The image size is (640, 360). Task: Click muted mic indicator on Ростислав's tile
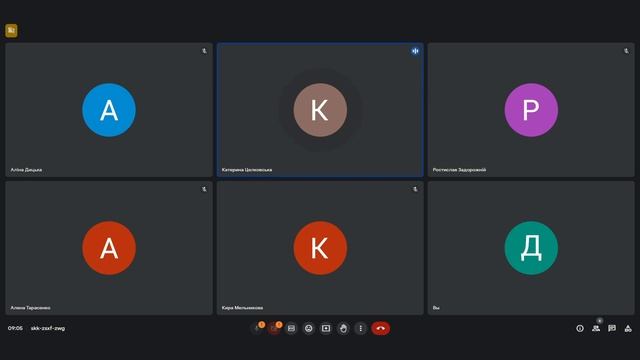click(626, 51)
